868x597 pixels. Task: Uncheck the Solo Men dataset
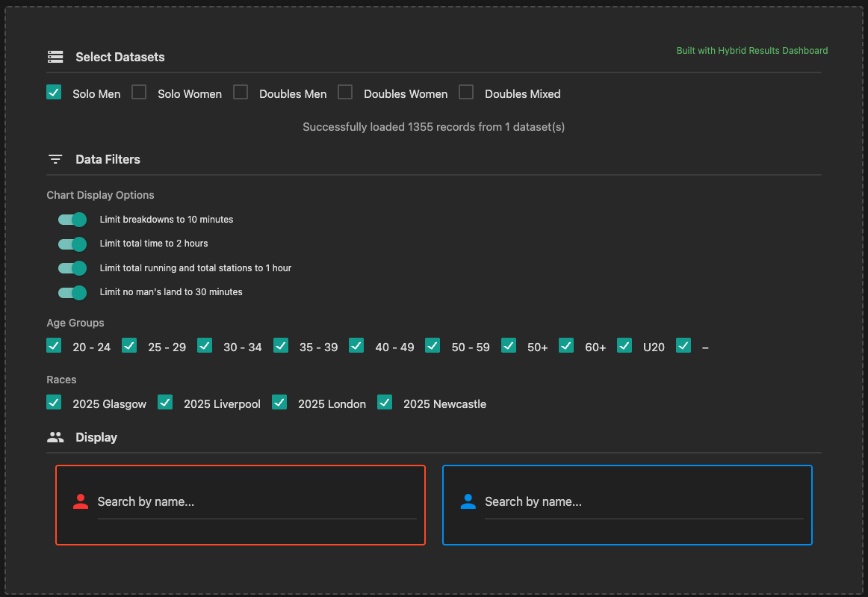tap(53, 91)
